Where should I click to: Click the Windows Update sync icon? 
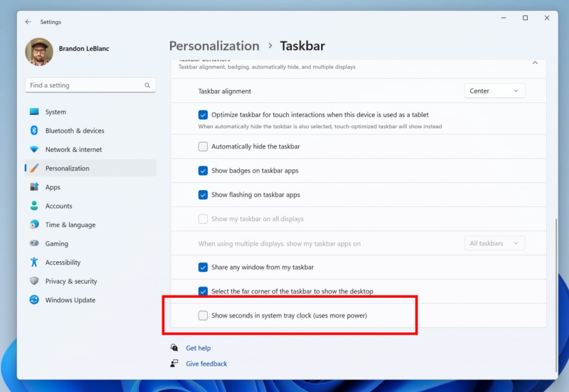(34, 300)
